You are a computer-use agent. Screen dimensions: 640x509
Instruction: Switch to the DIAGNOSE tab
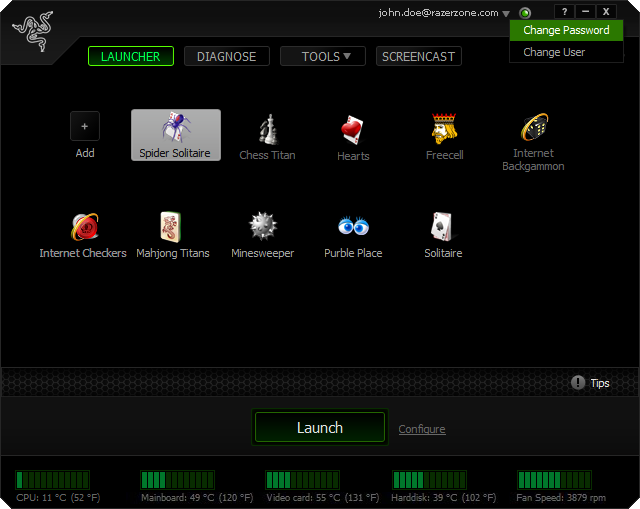point(227,56)
